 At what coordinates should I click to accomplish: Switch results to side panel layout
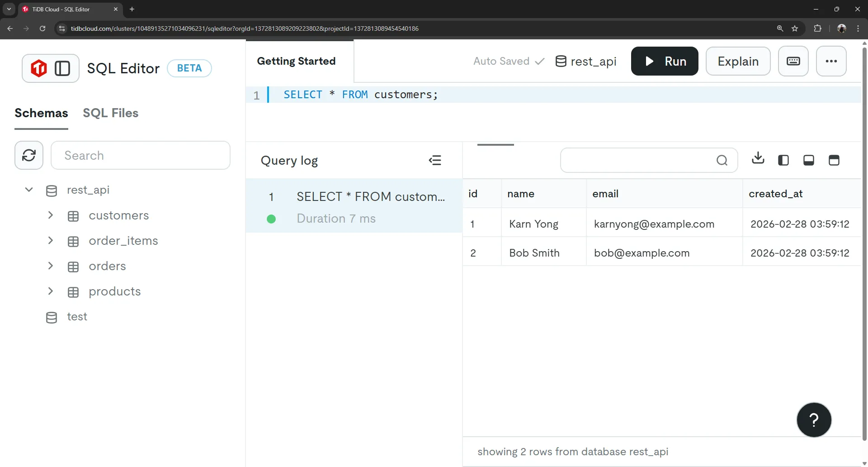[783, 160]
